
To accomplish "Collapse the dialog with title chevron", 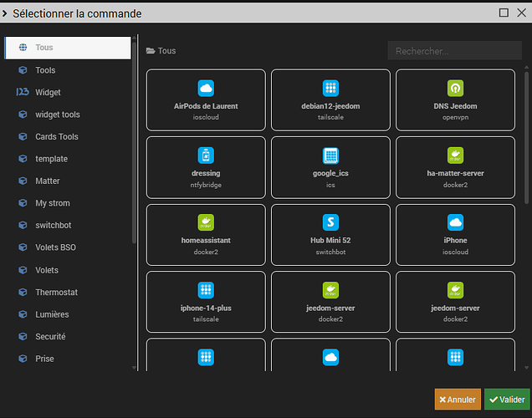I will coord(4,13).
